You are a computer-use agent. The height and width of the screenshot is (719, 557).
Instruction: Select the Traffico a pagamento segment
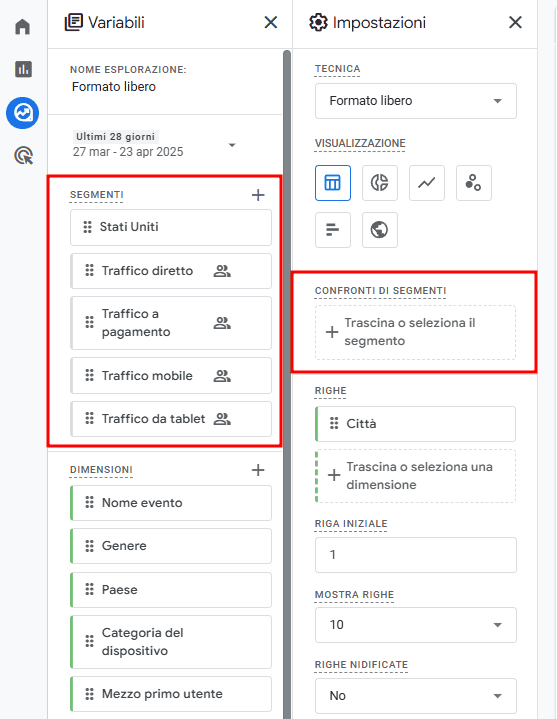[x=171, y=323]
